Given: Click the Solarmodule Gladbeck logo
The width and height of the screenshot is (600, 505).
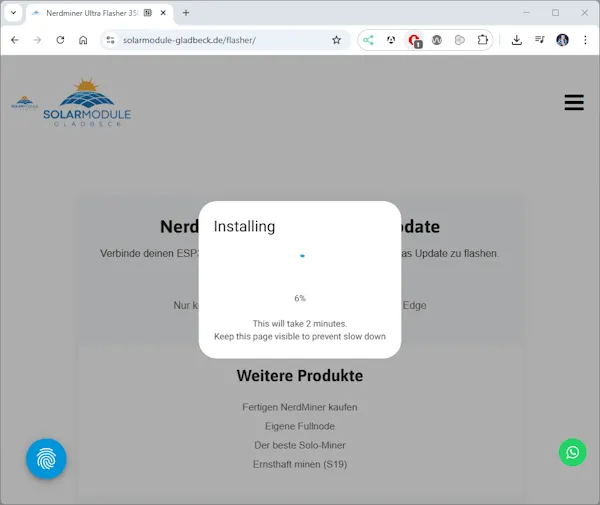Looking at the screenshot, I should point(86,104).
